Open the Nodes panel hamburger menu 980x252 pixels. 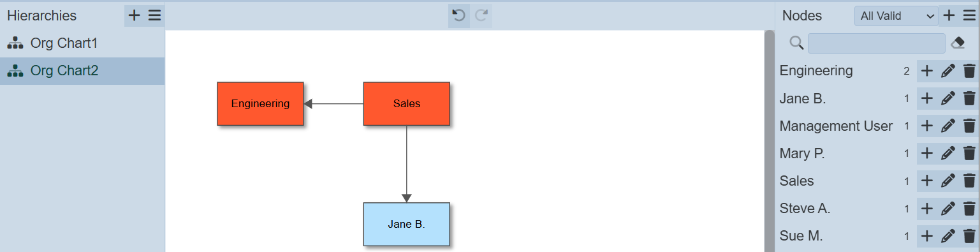point(969,16)
